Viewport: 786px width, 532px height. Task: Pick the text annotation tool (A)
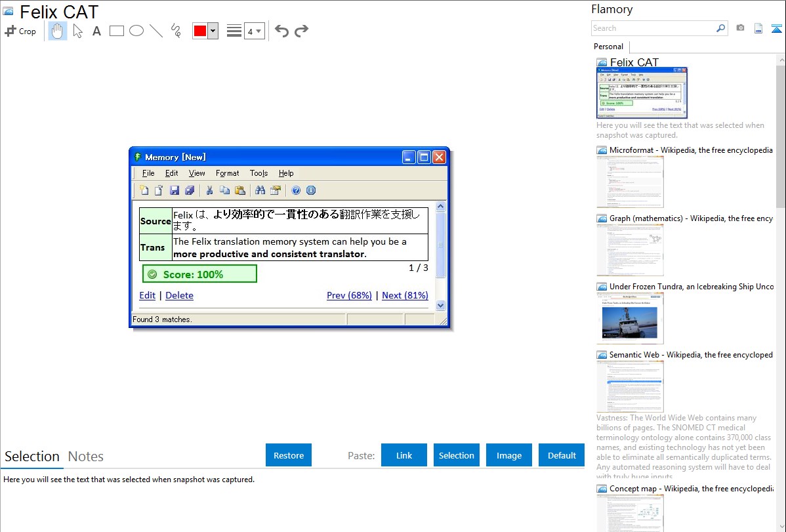click(96, 31)
